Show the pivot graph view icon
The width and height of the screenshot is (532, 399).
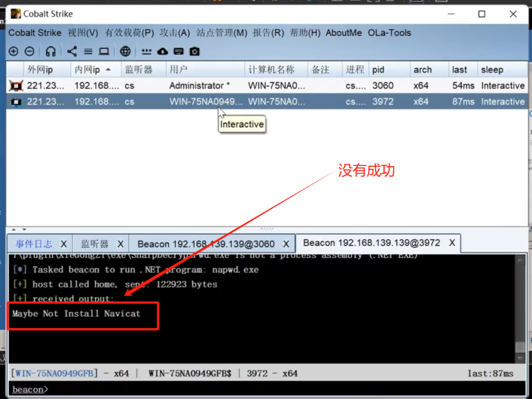pyautogui.click(x=72, y=51)
